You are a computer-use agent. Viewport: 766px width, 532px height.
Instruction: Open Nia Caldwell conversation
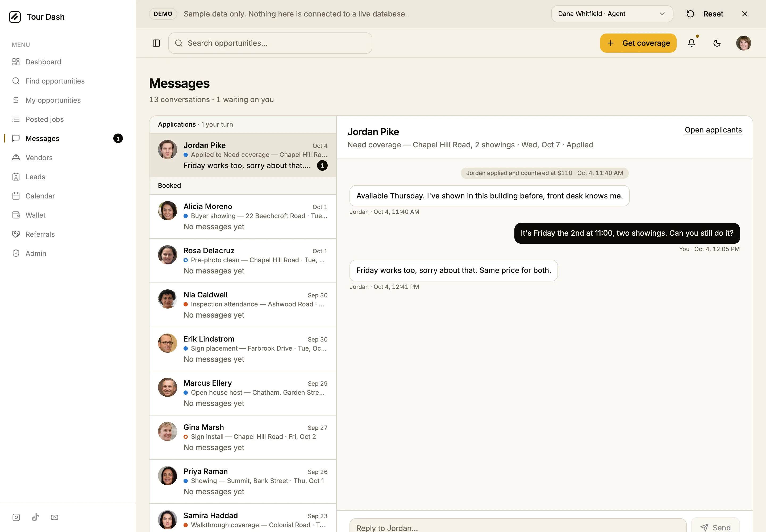(243, 305)
